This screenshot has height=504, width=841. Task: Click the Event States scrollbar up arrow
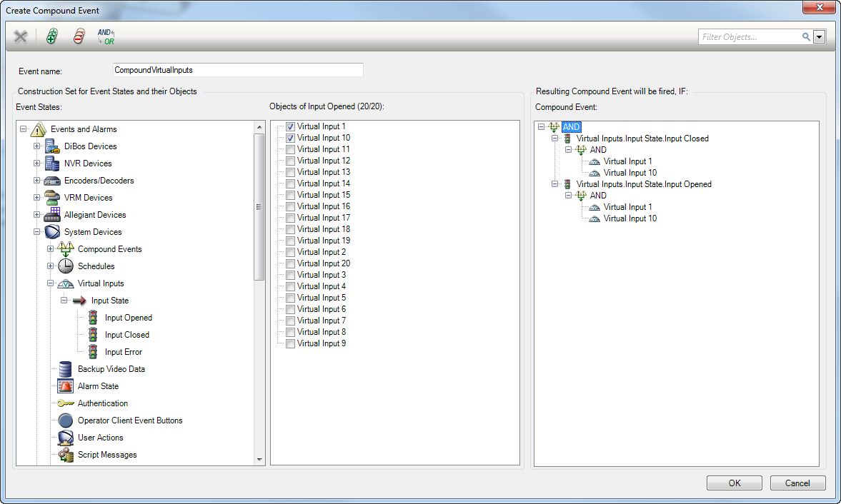(x=259, y=127)
